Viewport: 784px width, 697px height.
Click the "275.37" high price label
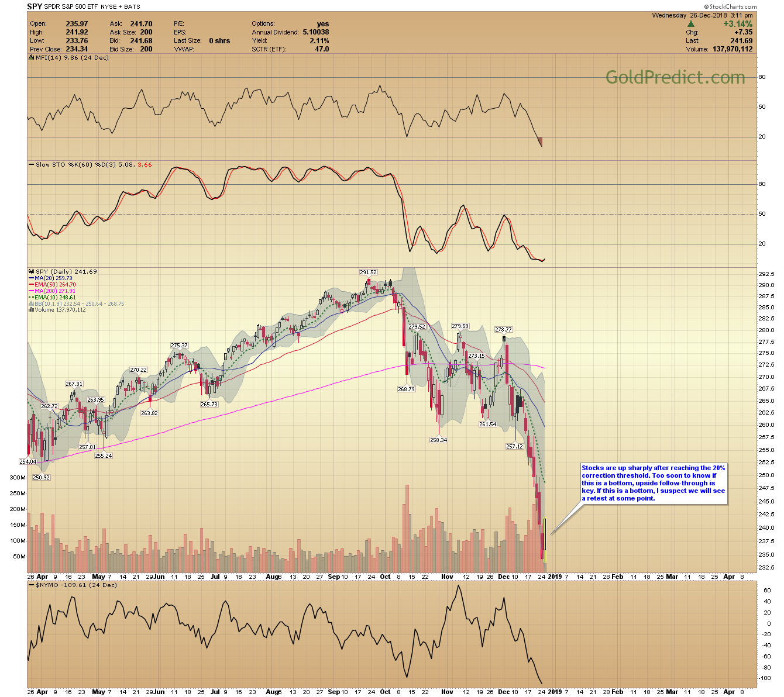coord(180,346)
